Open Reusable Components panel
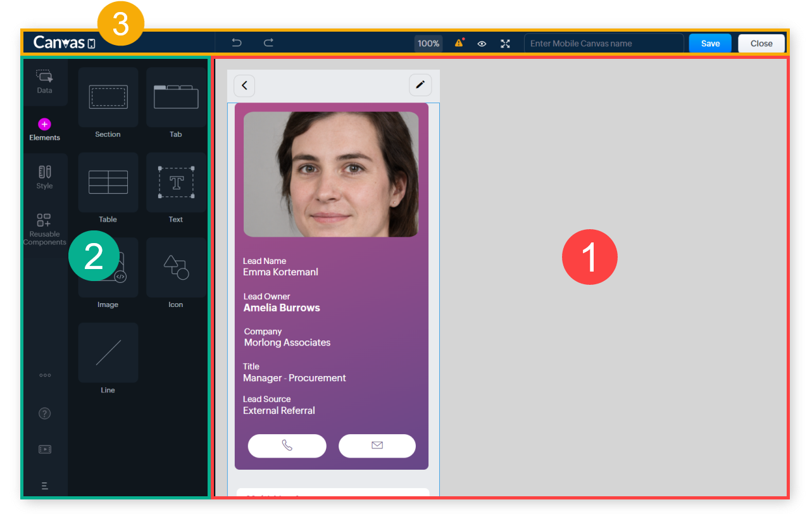 [x=44, y=229]
